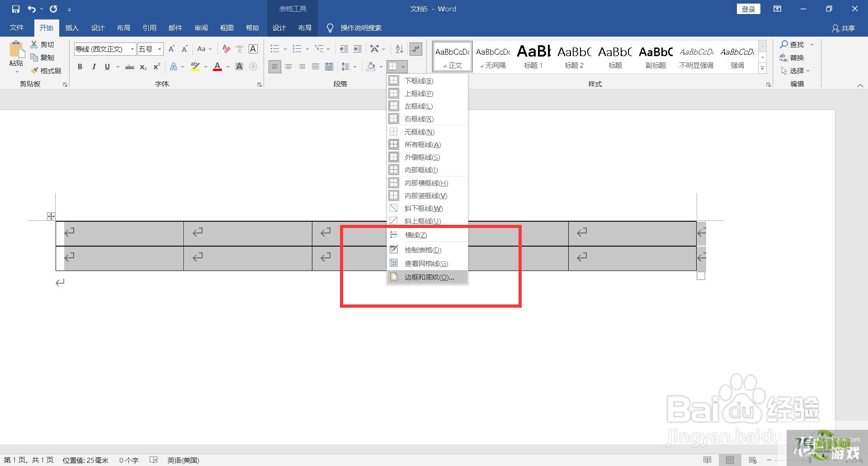Switch to the 审阅 tab

point(201,28)
